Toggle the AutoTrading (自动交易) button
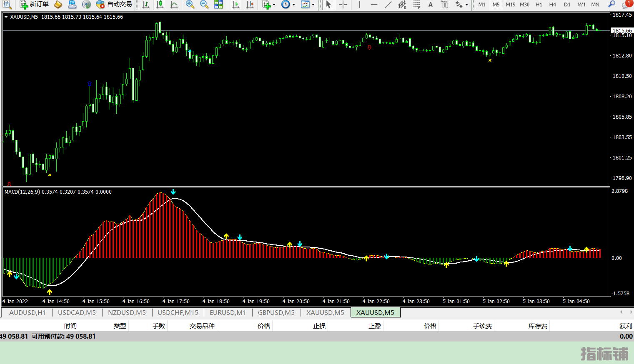 pos(114,5)
